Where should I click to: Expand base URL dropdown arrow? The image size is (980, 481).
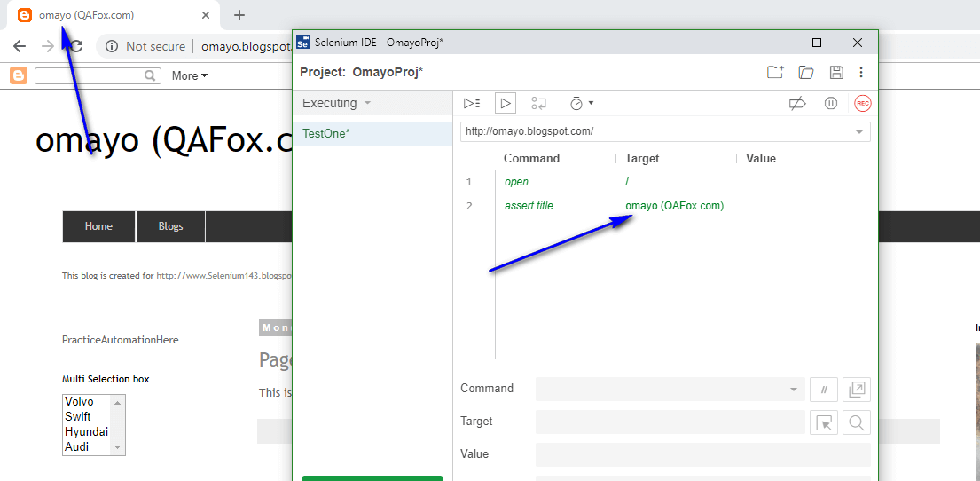tap(860, 132)
